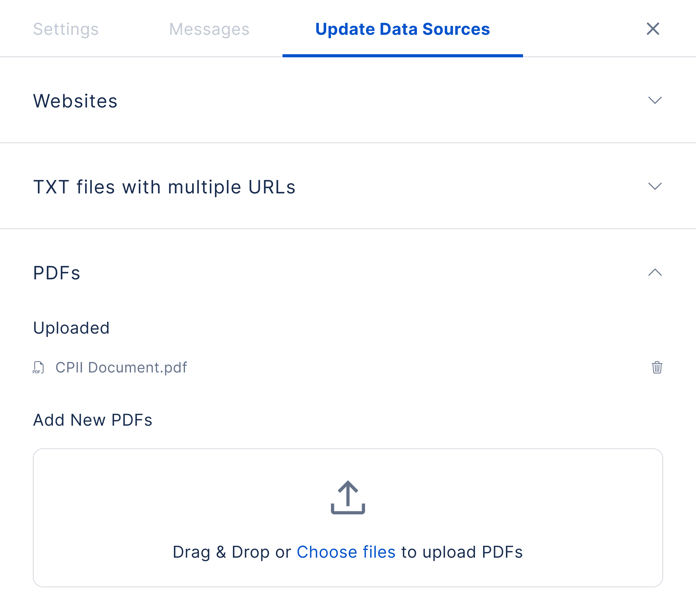Click the Add New PDFs label

93,420
